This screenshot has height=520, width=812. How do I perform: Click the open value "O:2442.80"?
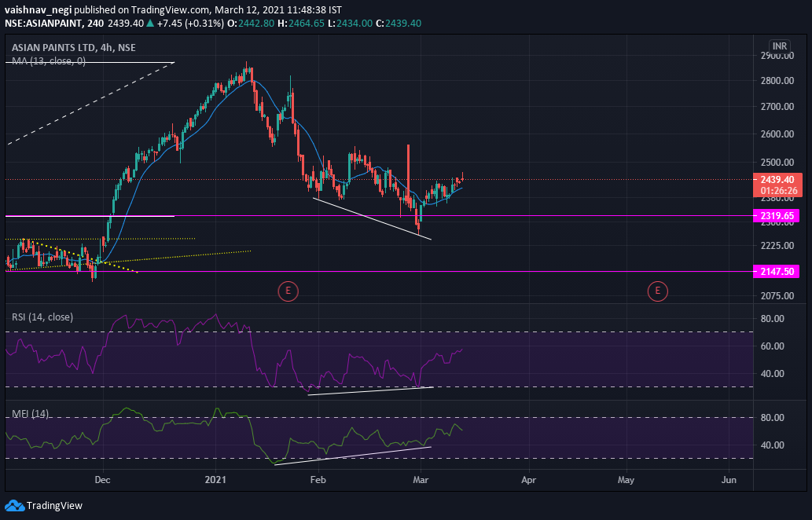point(251,24)
